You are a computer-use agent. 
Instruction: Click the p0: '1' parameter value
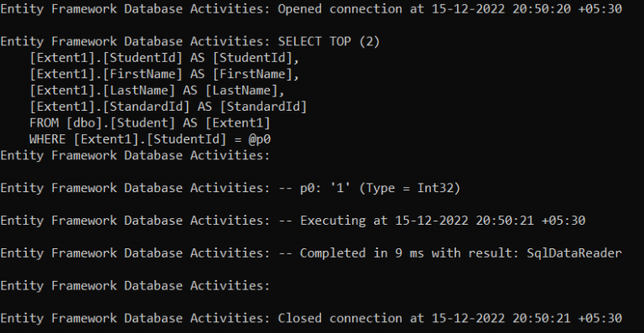tap(325, 188)
